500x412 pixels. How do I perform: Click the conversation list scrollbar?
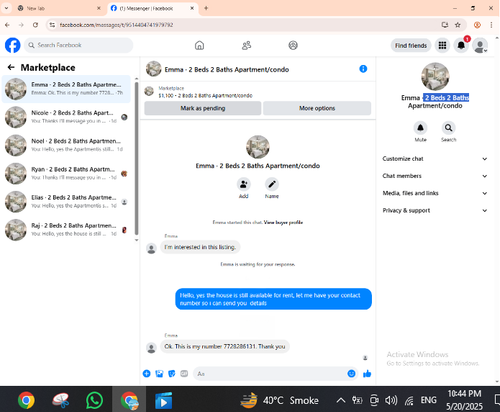coord(136,158)
